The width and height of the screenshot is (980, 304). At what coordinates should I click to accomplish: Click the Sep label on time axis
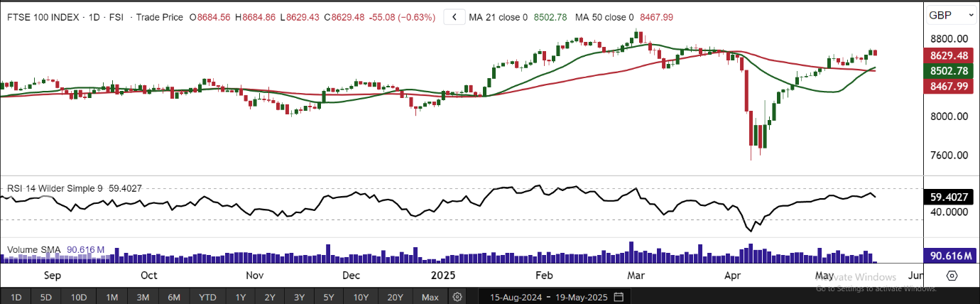53,275
